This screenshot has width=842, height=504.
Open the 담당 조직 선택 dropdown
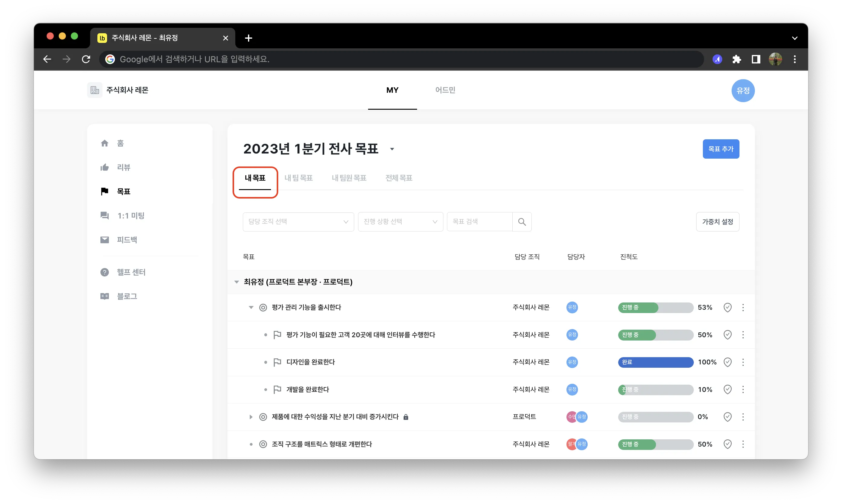pyautogui.click(x=298, y=222)
